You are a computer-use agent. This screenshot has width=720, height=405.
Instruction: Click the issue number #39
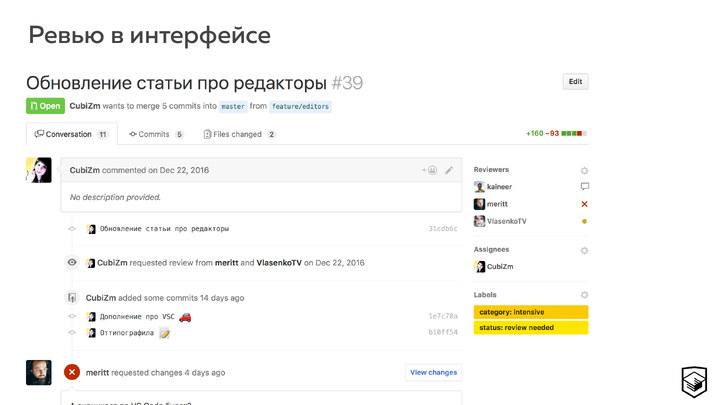[347, 83]
